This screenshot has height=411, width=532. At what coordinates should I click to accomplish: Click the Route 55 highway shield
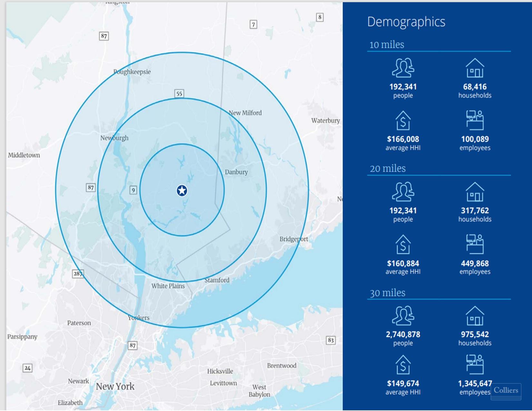[x=179, y=93]
